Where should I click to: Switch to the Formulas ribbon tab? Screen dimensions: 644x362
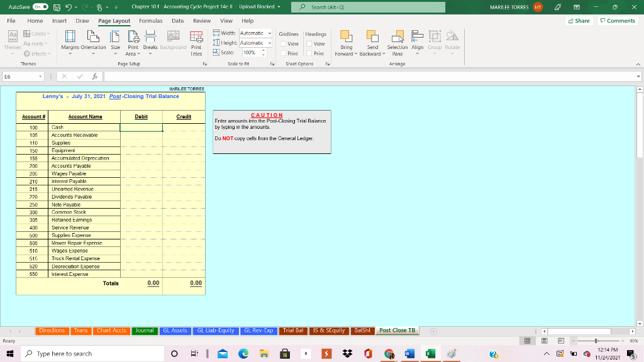151,21
